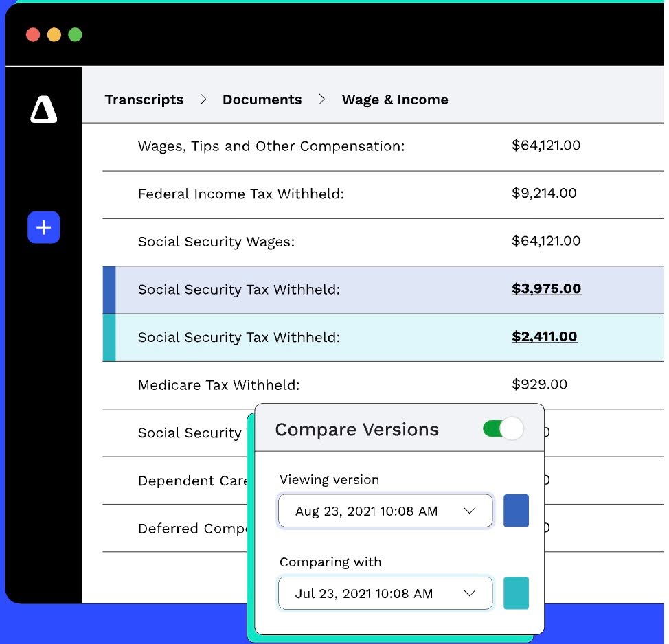Select Documents from the breadcrumb trail

pos(262,100)
